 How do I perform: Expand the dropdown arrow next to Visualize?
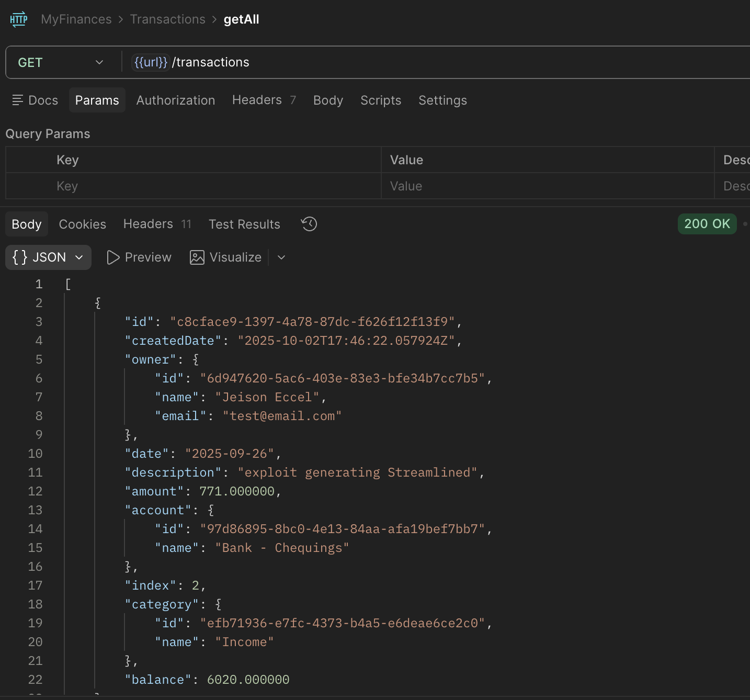[281, 257]
